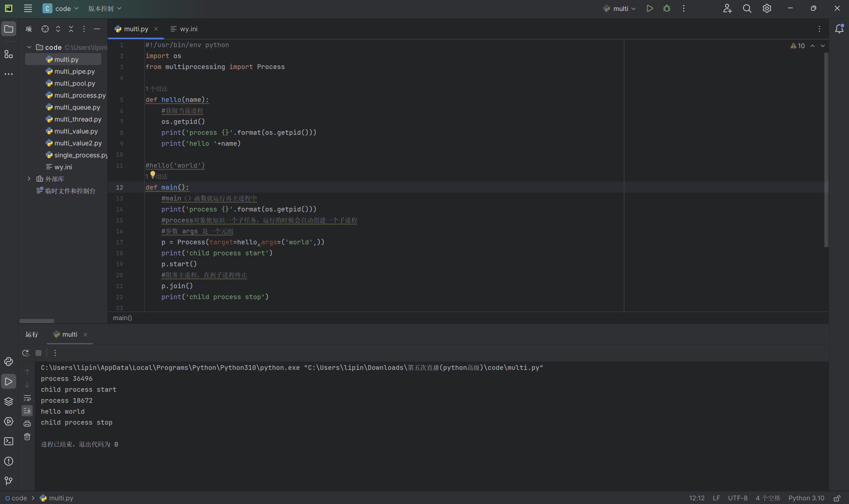Screen dimensions: 849x504
Task: Rerun multi in Run panel
Action: [26, 353]
